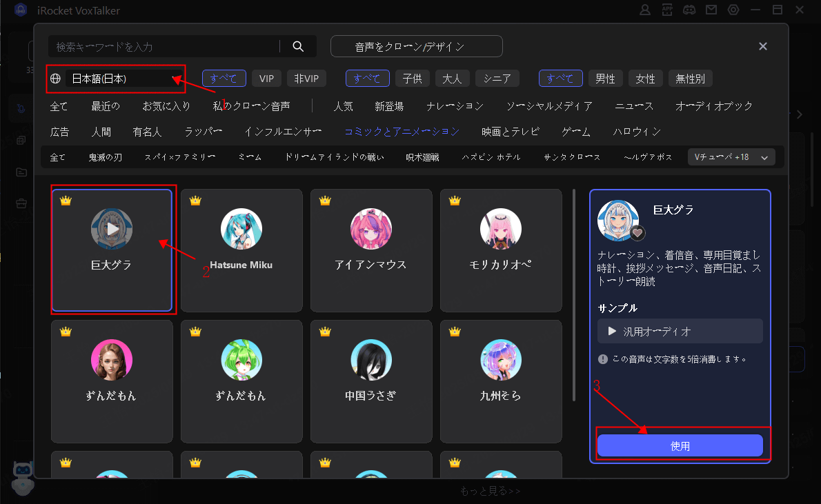Open the folder icon in main window sidebar
The image size is (821, 504).
click(21, 172)
